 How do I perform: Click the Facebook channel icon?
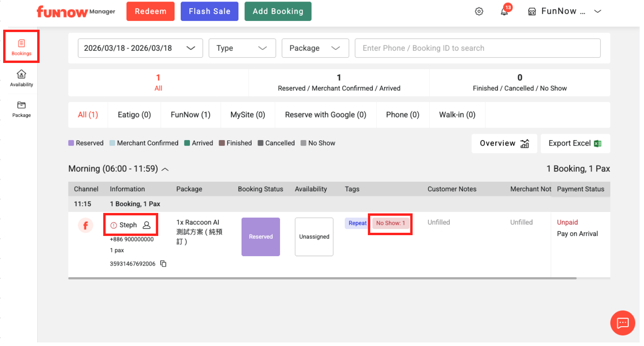point(85,225)
